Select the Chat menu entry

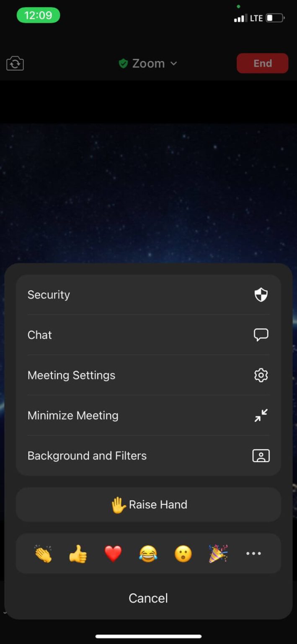(39, 335)
